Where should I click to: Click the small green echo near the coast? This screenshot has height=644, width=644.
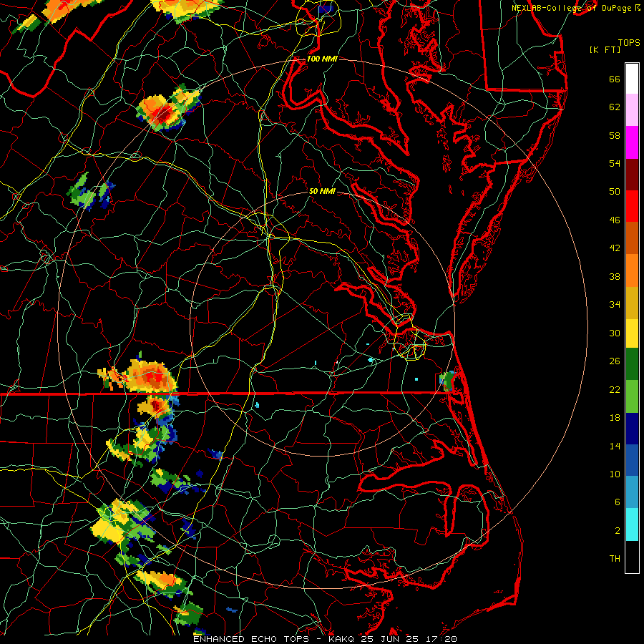[x=447, y=381]
